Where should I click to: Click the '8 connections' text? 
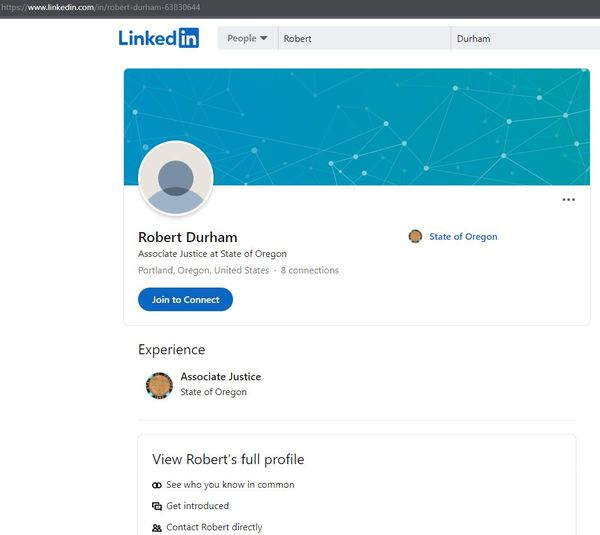[310, 270]
